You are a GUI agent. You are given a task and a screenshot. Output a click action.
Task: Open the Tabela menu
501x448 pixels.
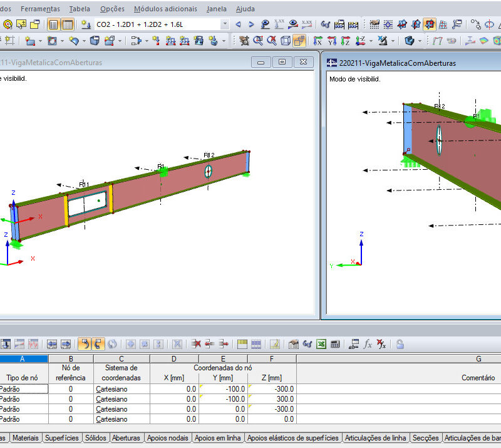tap(80, 9)
